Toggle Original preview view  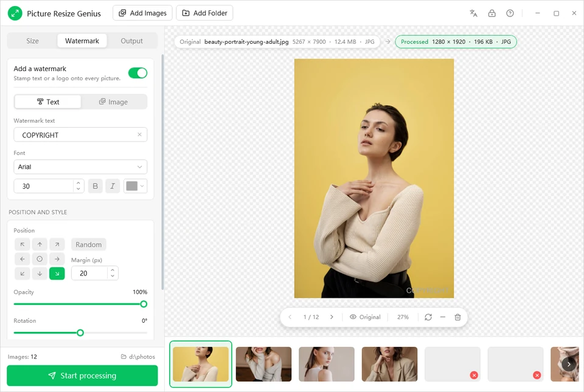pyautogui.click(x=365, y=317)
